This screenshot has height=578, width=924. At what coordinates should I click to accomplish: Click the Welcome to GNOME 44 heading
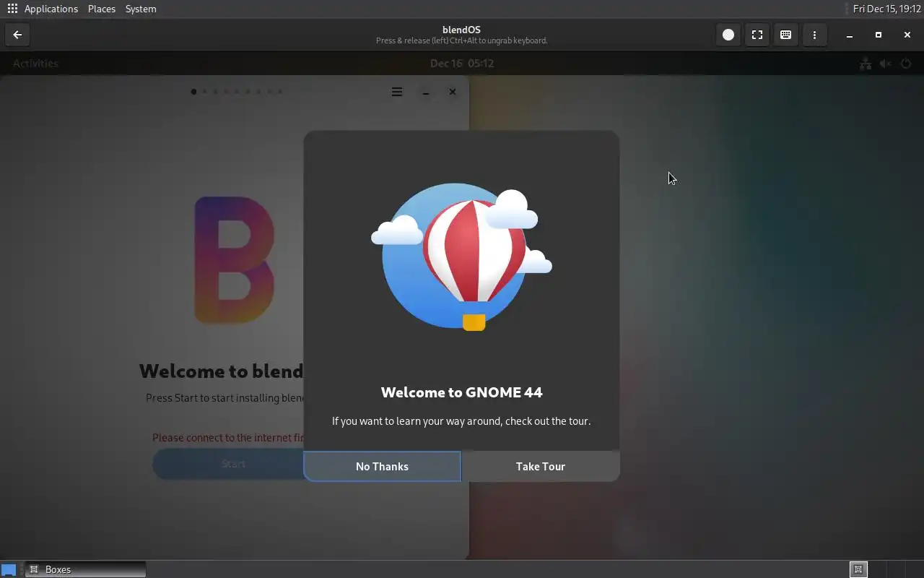462,392
